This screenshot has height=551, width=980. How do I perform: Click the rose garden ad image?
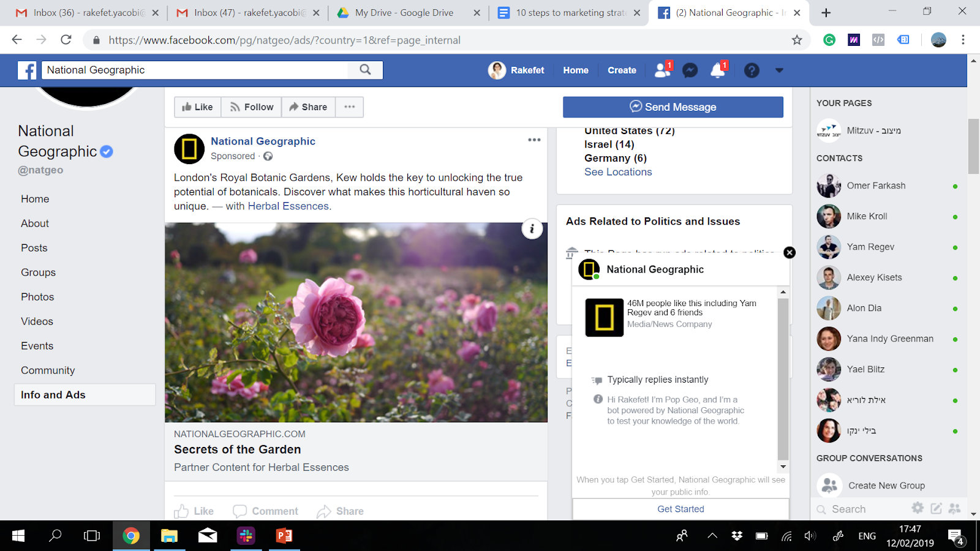356,322
